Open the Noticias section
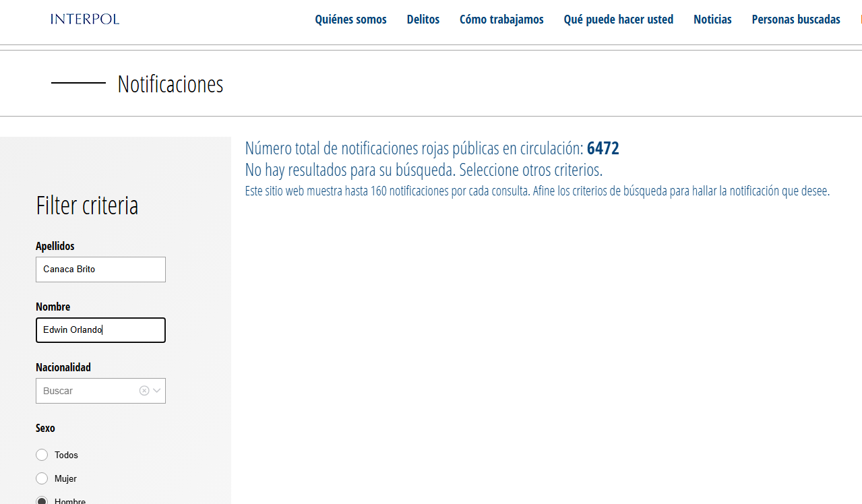 [712, 20]
